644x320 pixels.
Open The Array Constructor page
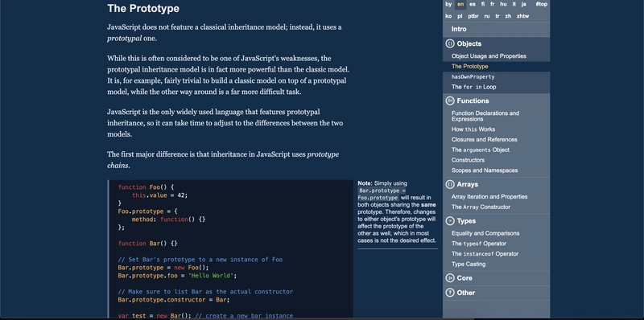(481, 207)
